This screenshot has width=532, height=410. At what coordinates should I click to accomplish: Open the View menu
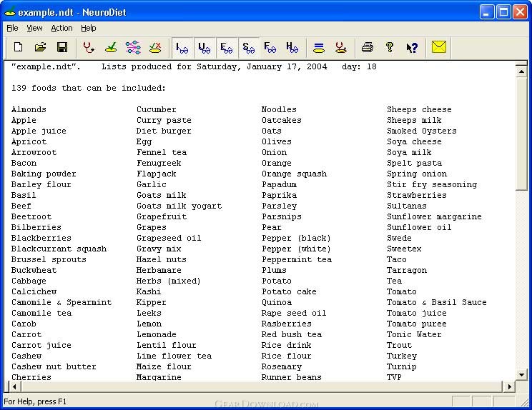(34, 28)
